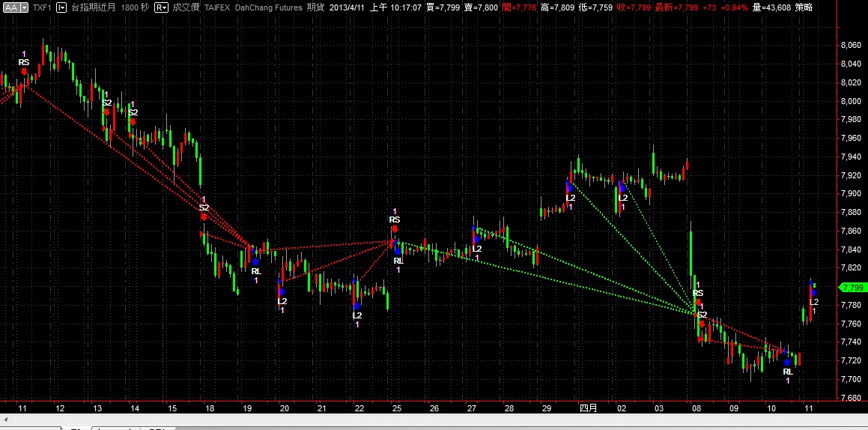Click the 低=7,759 low value
Screen dimensions: 868x430
597,7
